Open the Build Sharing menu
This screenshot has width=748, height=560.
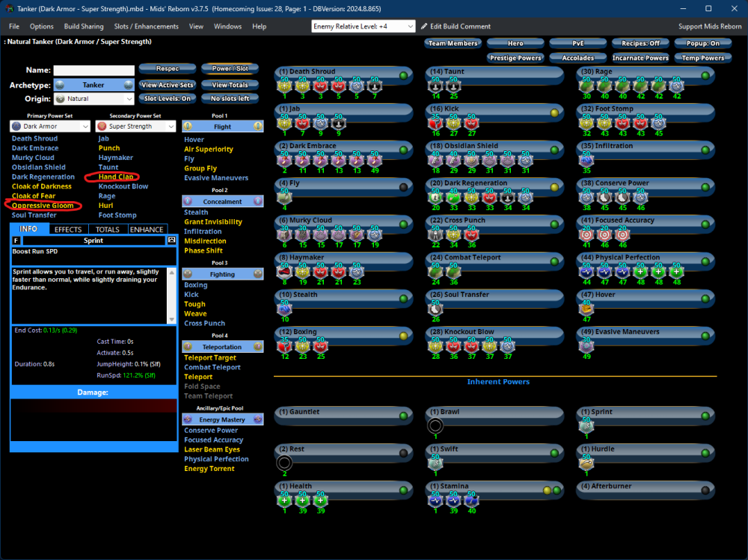point(83,26)
